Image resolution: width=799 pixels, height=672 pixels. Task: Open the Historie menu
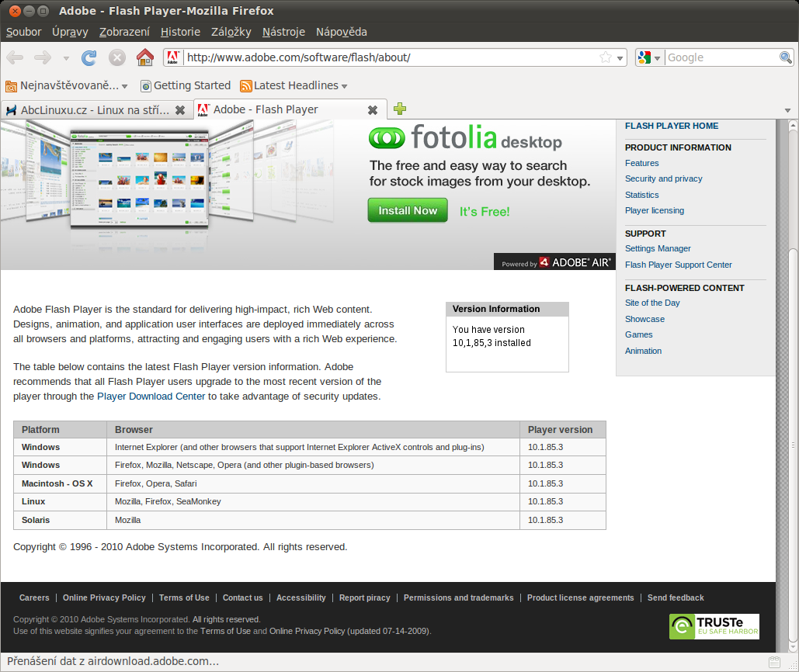click(x=180, y=32)
